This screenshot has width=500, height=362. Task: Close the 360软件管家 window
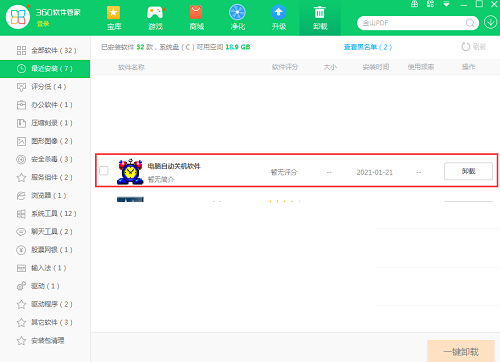(x=494, y=4)
